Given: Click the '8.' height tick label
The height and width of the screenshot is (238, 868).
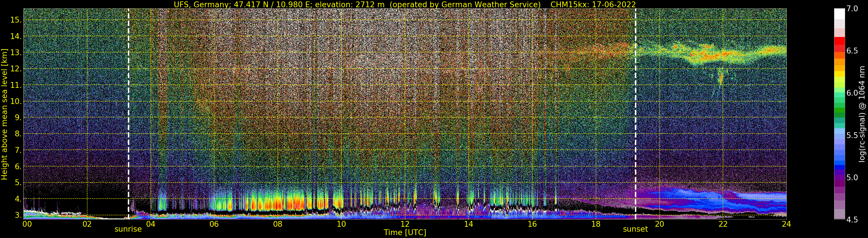Looking at the screenshot, I should 18,134.
